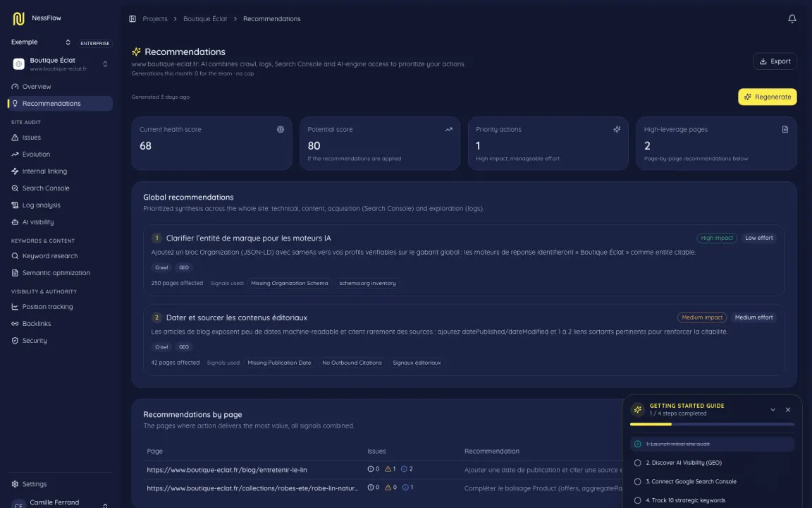
Task: Click the guide progress bar
Action: [712, 424]
